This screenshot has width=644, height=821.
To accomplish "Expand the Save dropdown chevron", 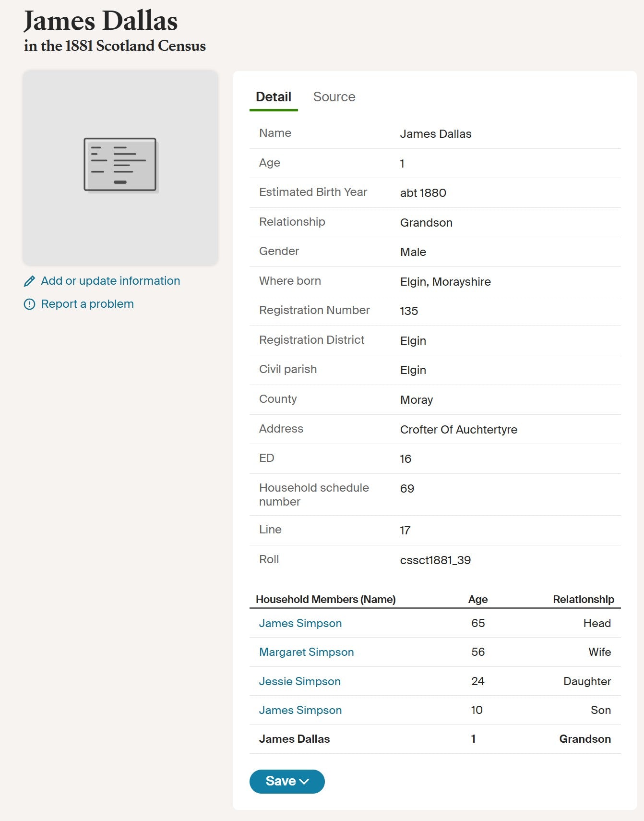I will pyautogui.click(x=304, y=782).
